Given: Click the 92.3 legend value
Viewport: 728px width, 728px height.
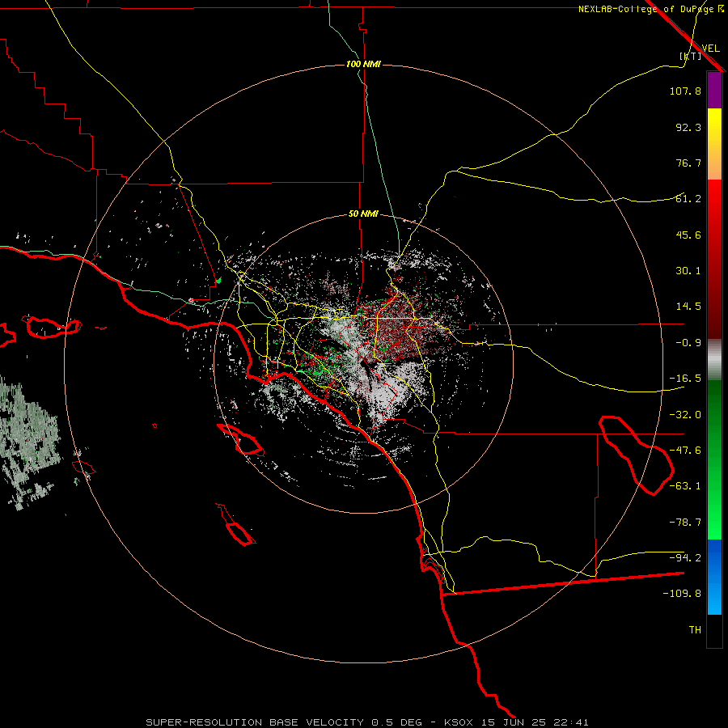Looking at the screenshot, I should click(688, 127).
